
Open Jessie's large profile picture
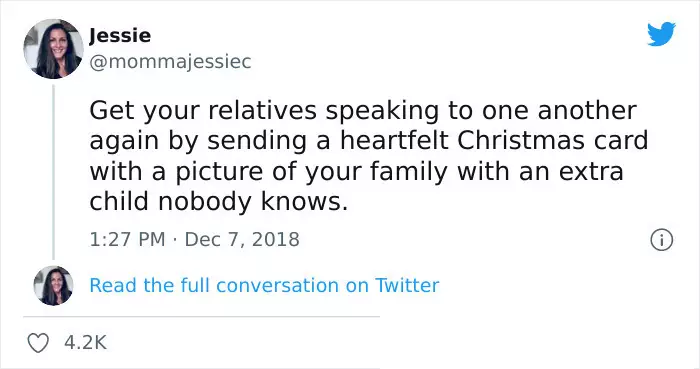point(54,49)
